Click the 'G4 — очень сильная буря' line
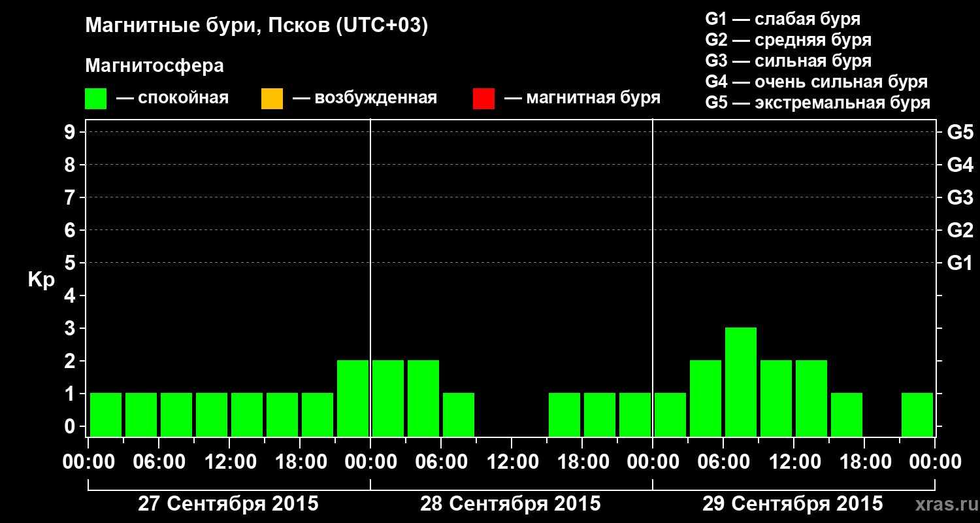980x523 pixels. [x=816, y=82]
